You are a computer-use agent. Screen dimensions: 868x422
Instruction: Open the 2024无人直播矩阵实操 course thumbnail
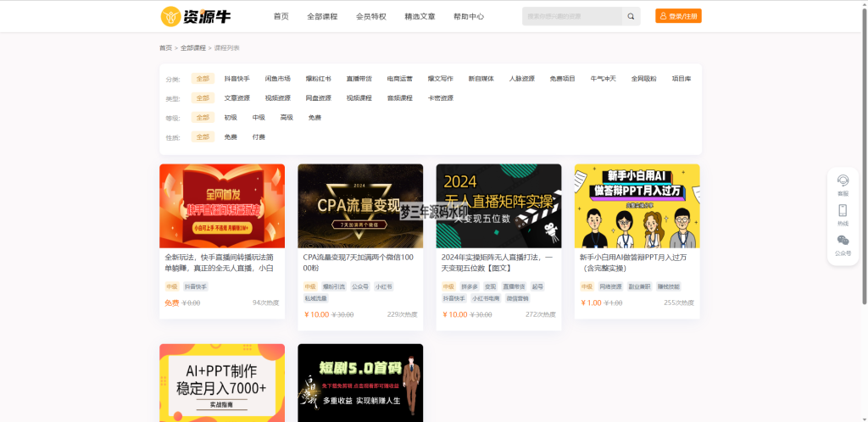point(498,206)
